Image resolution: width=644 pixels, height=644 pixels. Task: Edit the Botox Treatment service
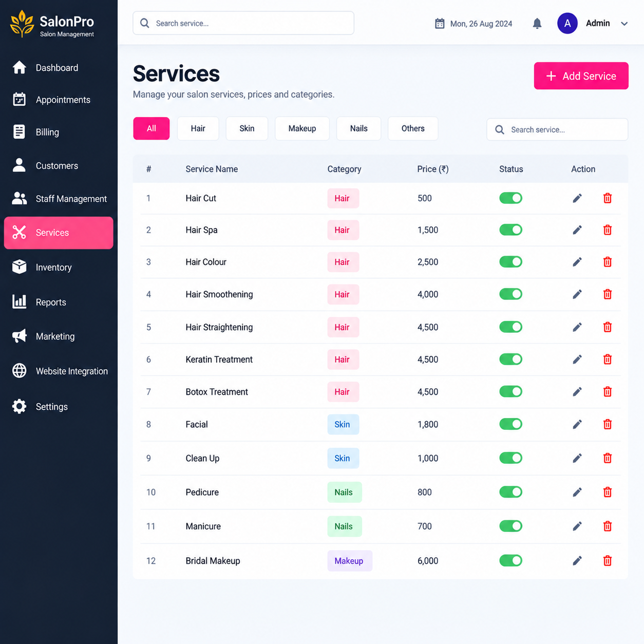pyautogui.click(x=577, y=392)
